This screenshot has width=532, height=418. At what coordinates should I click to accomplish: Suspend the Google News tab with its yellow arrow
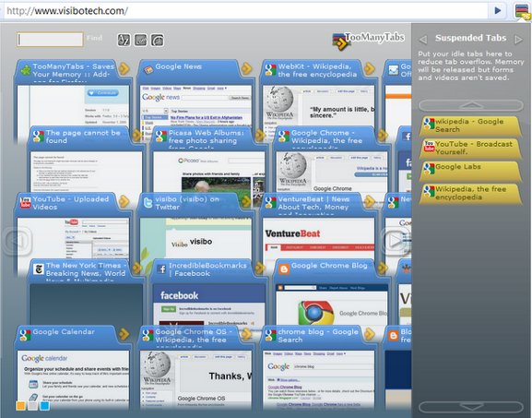pyautogui.click(x=247, y=68)
